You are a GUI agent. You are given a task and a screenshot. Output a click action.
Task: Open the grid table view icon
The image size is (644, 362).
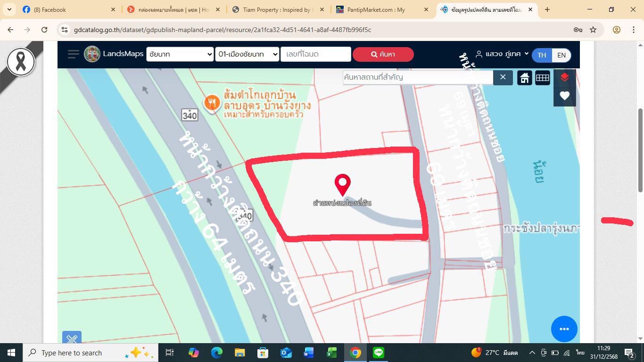542,78
